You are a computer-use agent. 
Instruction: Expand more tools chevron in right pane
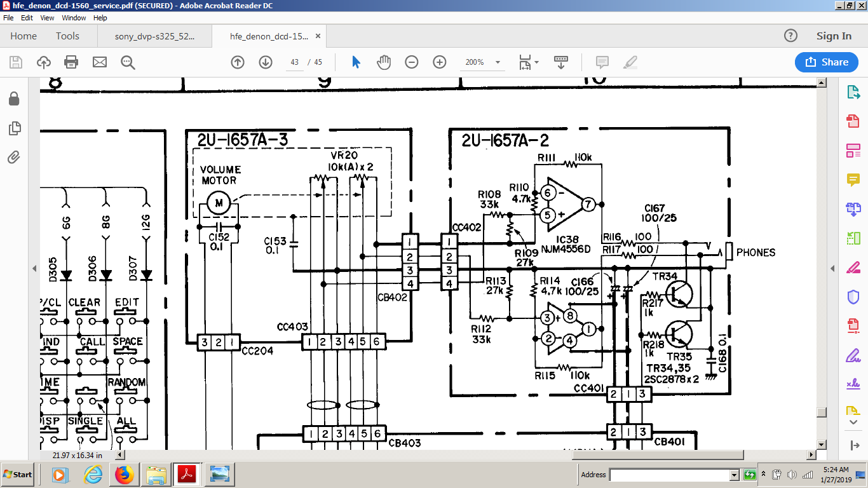pyautogui.click(x=853, y=422)
